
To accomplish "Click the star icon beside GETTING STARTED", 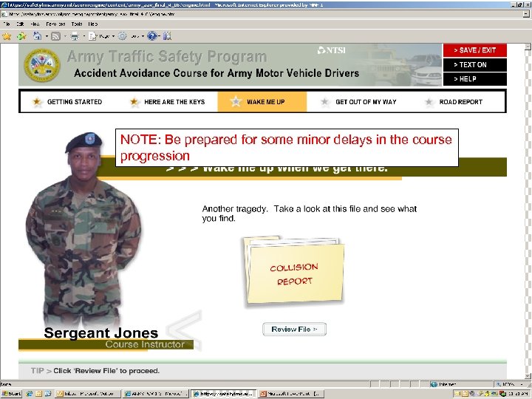I will click(37, 102).
